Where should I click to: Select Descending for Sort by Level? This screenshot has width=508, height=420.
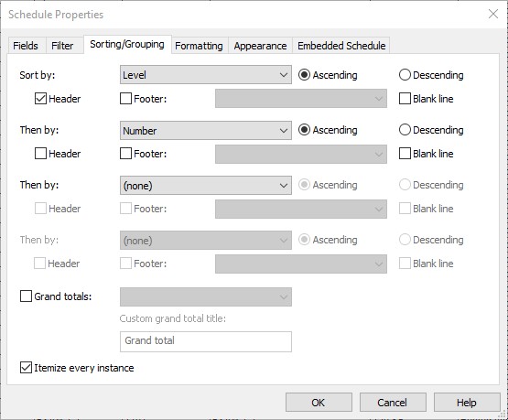405,75
